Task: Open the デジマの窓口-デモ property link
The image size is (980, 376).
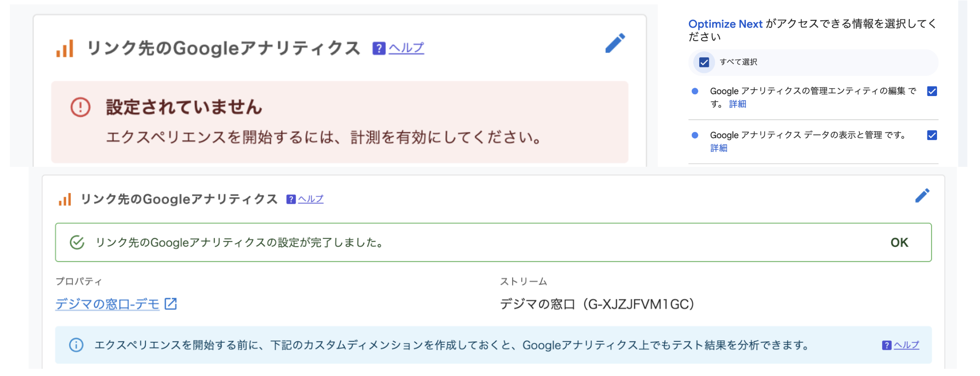Action: 107,304
